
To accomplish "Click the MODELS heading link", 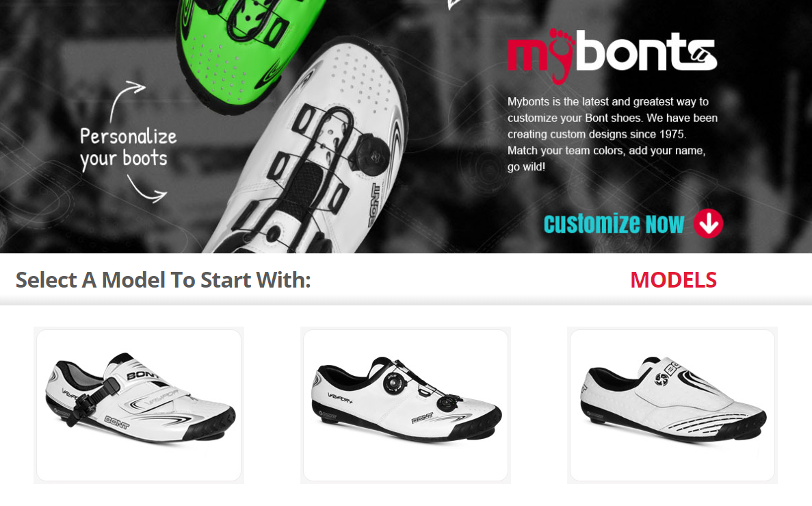I will coord(673,280).
